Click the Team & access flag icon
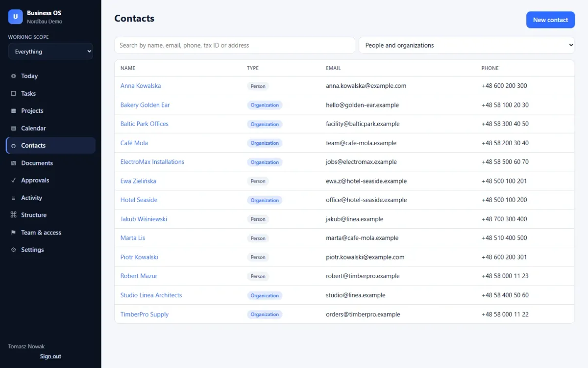This screenshot has height=368, width=588. 13,233
